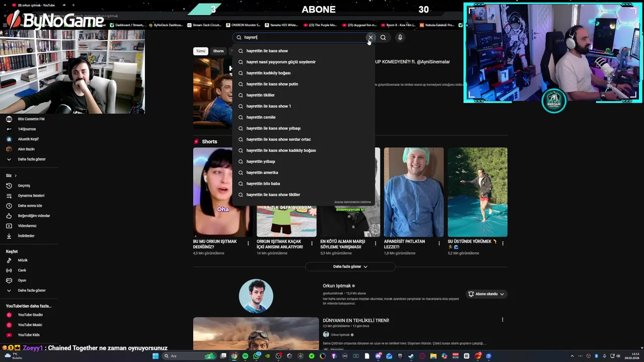Open 'Oyun' gaming icon
Screen dimensions: 644x362
tap(9, 281)
